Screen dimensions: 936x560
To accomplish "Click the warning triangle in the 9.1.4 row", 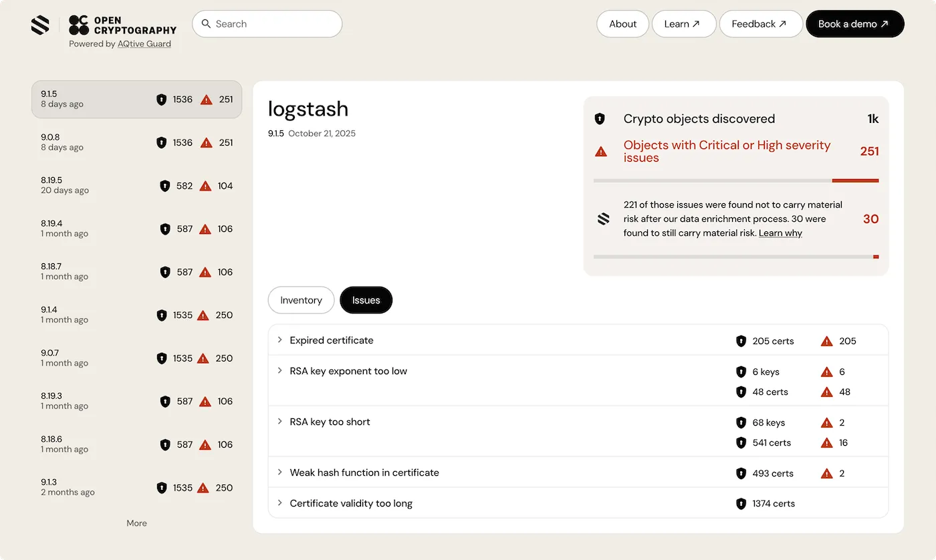I will pos(203,315).
